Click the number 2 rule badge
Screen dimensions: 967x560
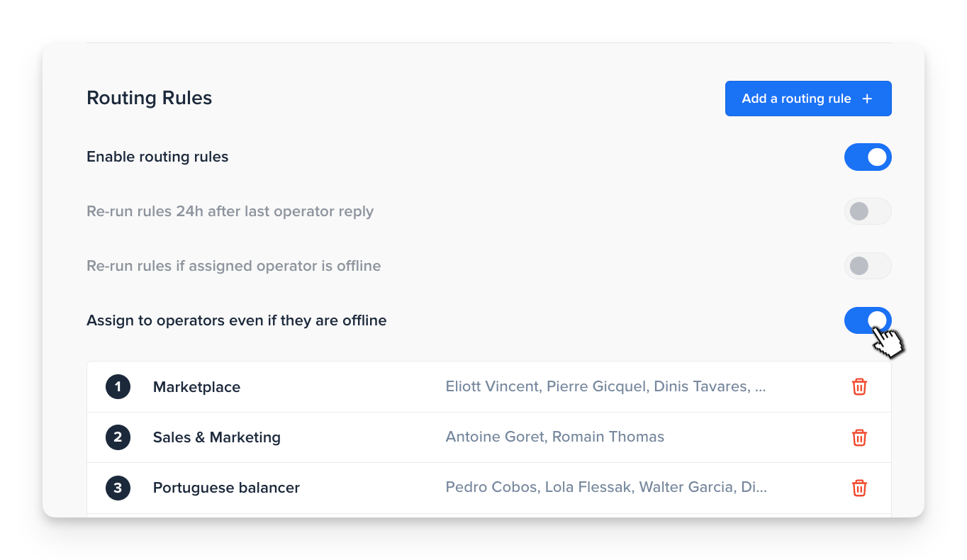[x=118, y=437]
